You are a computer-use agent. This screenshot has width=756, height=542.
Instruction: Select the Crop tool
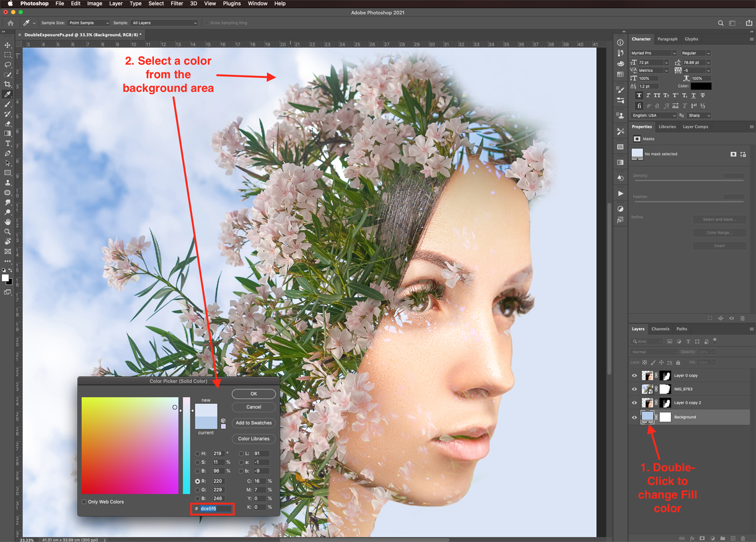click(8, 85)
